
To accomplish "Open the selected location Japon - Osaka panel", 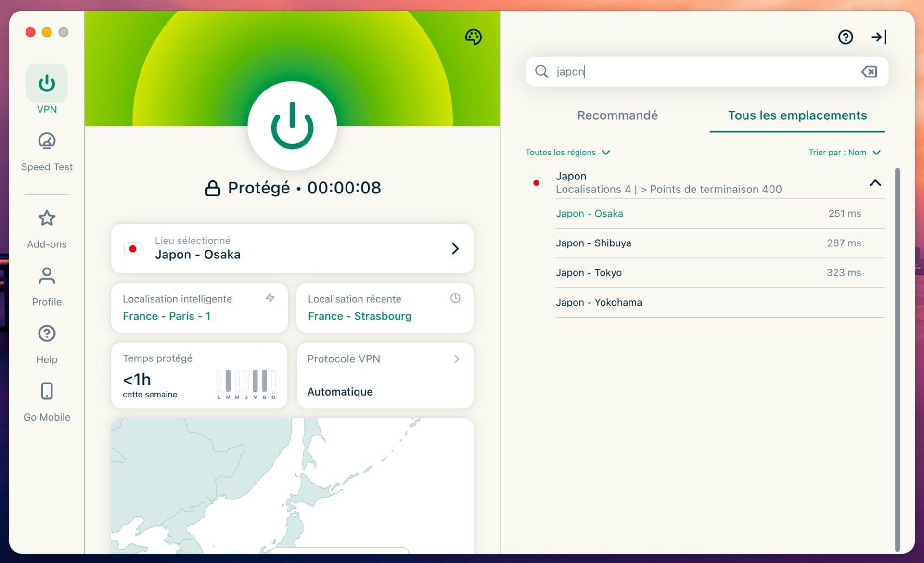I will pyautogui.click(x=292, y=248).
